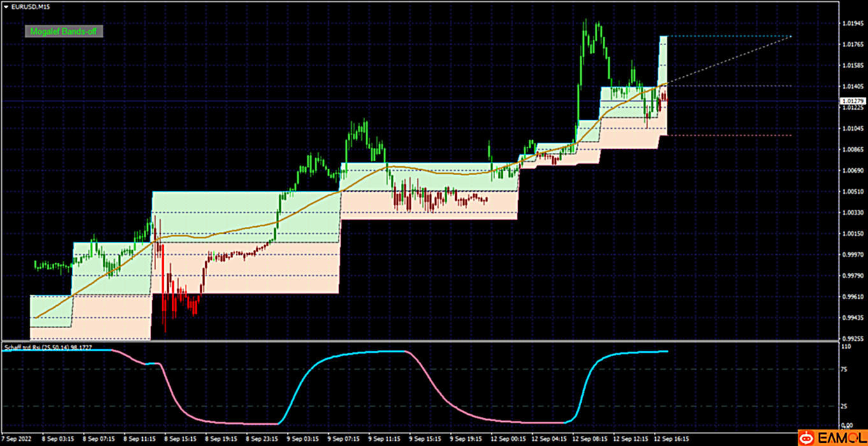Click price level 0.99790 on the axis

coord(852,275)
